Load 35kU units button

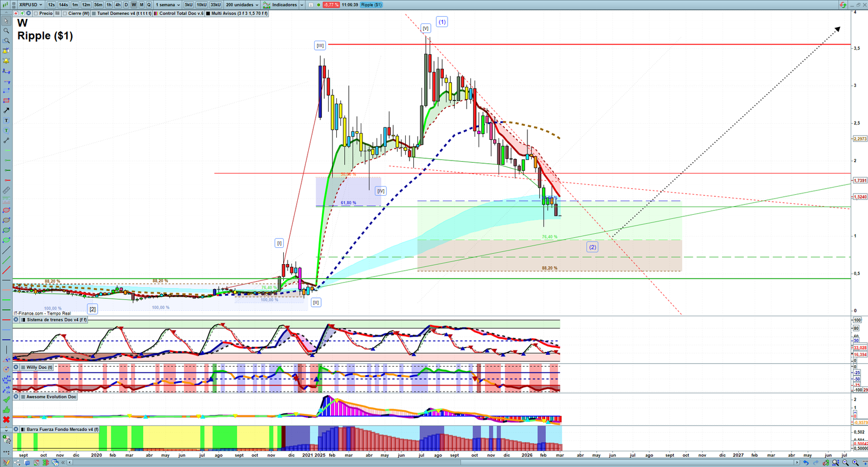click(x=215, y=5)
